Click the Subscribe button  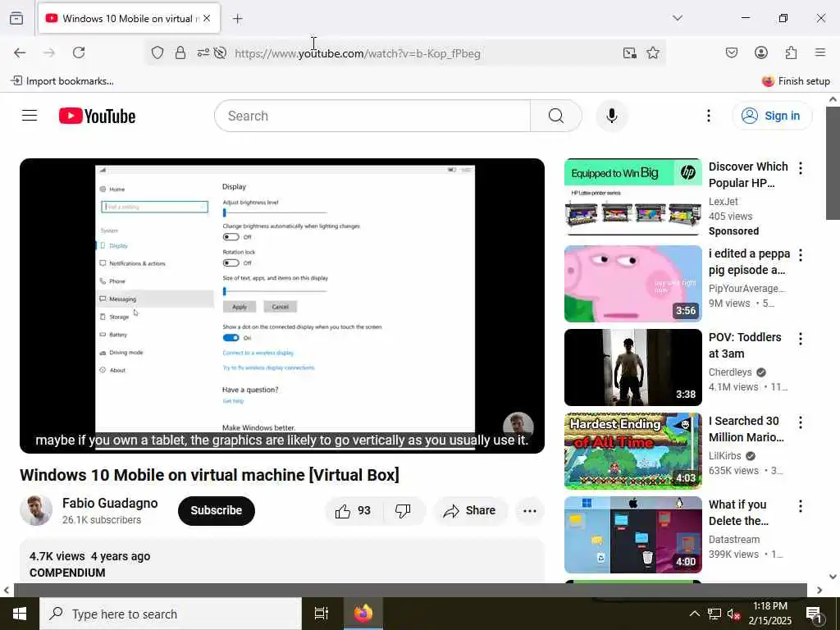tap(217, 510)
